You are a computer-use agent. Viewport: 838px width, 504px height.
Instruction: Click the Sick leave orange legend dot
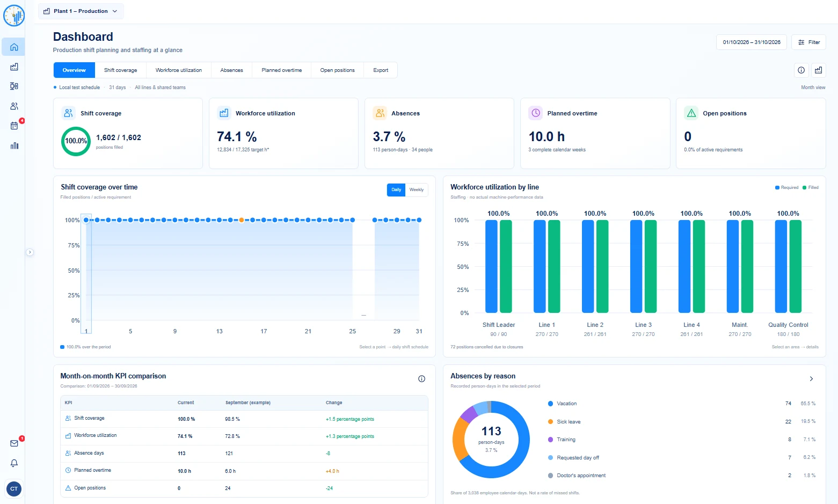550,422
